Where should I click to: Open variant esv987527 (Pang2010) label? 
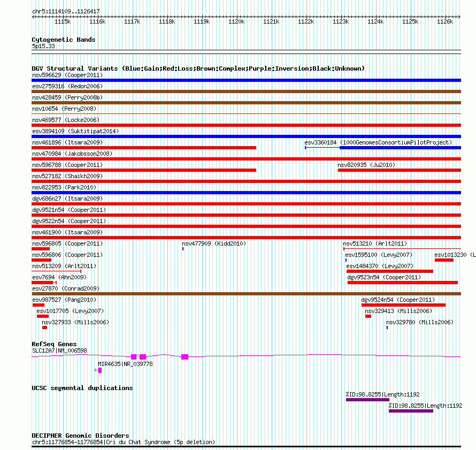[64, 300]
